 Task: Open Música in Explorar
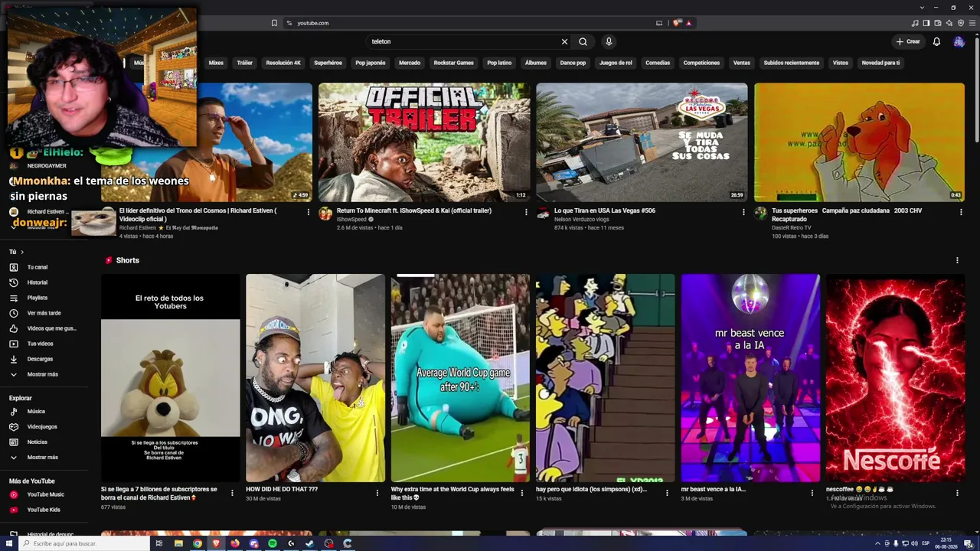point(44,412)
